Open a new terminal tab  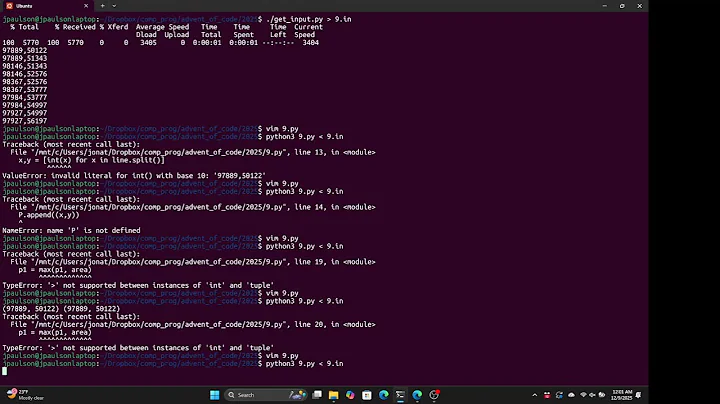[x=102, y=6]
